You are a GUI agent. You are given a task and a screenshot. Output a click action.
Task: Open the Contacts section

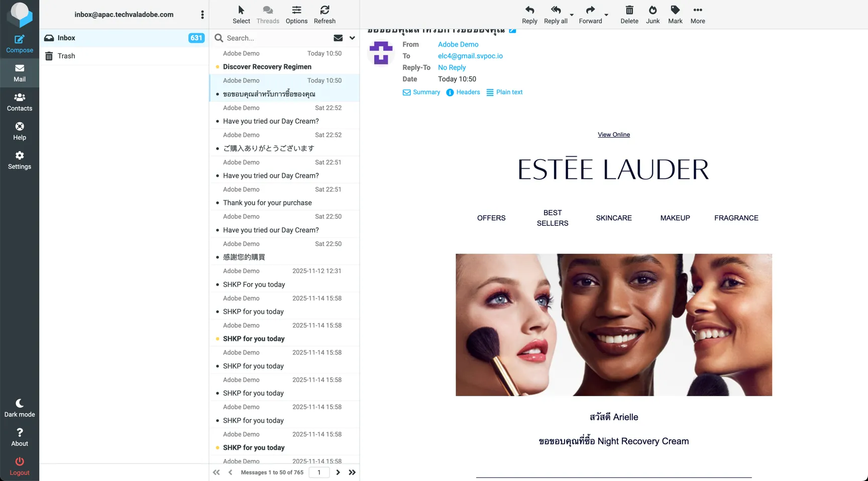[x=20, y=102]
